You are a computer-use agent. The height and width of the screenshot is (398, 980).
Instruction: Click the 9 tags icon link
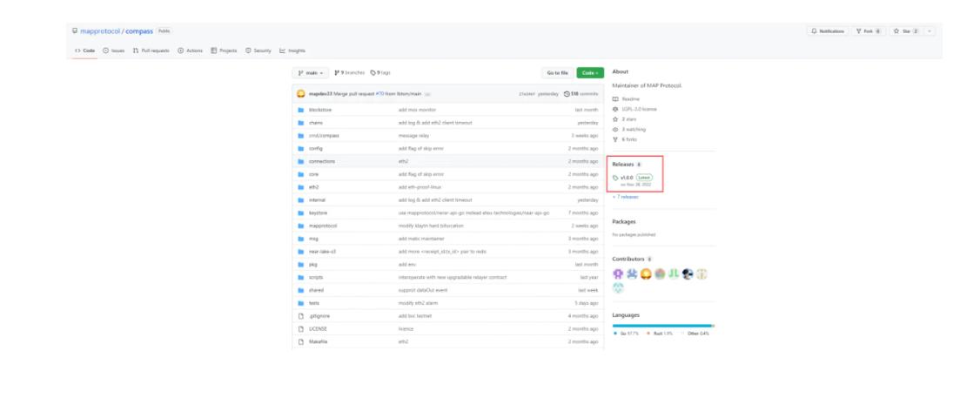(373, 73)
